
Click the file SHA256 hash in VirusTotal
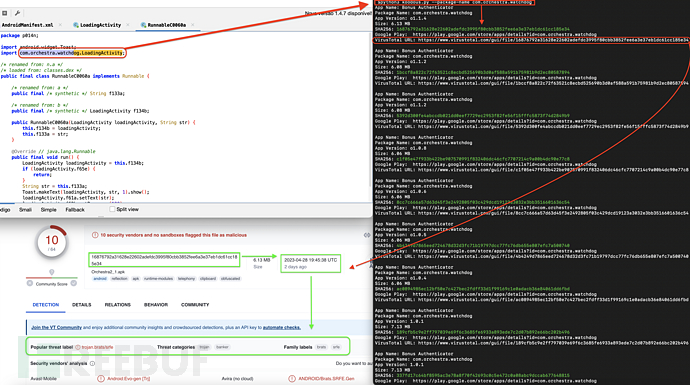(x=164, y=260)
